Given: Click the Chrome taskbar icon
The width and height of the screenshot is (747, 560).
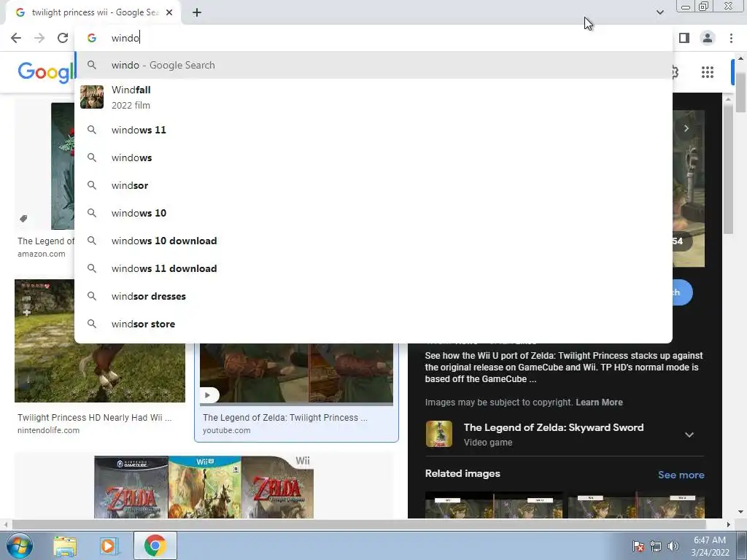Looking at the screenshot, I should [x=155, y=545].
